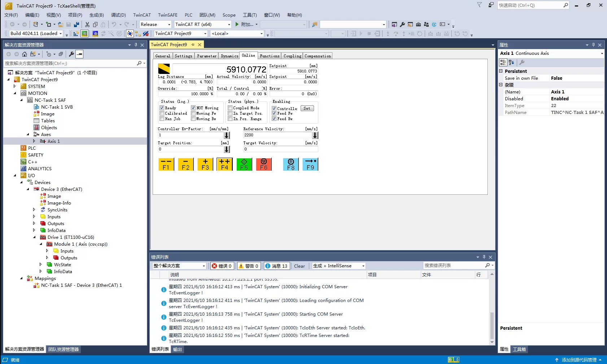Open the Build 4024.11 version dropdown
Image resolution: width=607 pixels, height=364 pixels.
point(61,34)
